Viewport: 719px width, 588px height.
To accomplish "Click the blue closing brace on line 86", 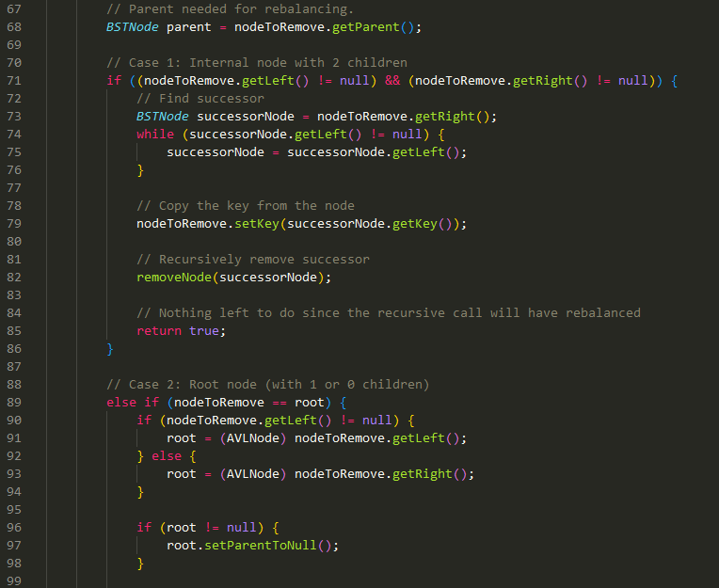I will pos(110,349).
